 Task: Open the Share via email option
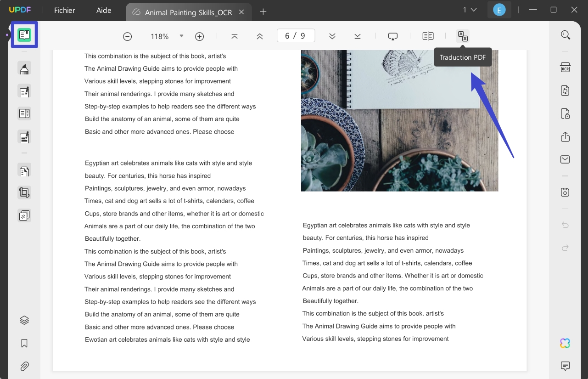565,159
